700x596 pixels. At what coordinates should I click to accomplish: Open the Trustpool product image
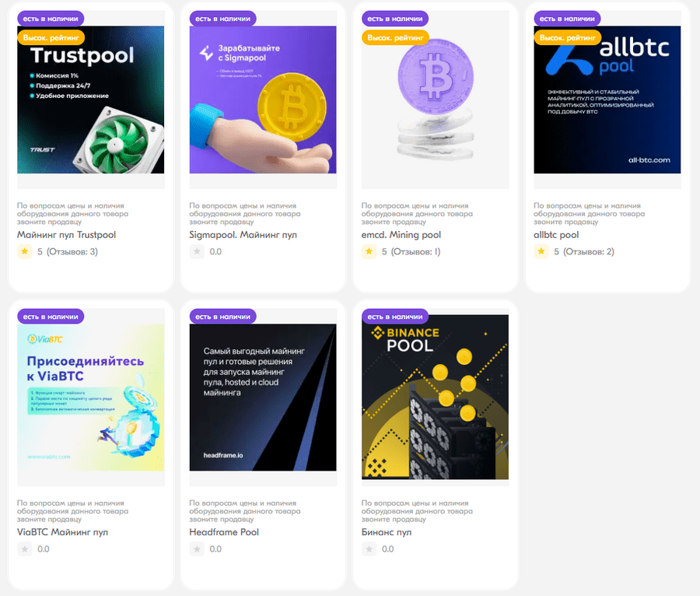91,100
